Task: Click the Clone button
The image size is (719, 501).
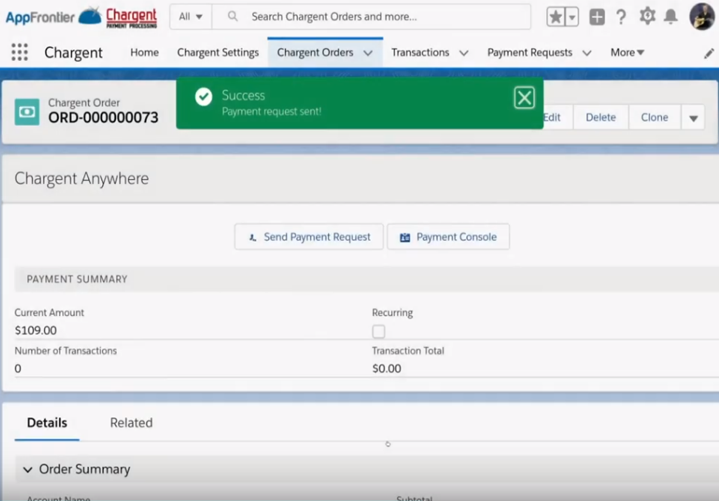Action: point(654,117)
